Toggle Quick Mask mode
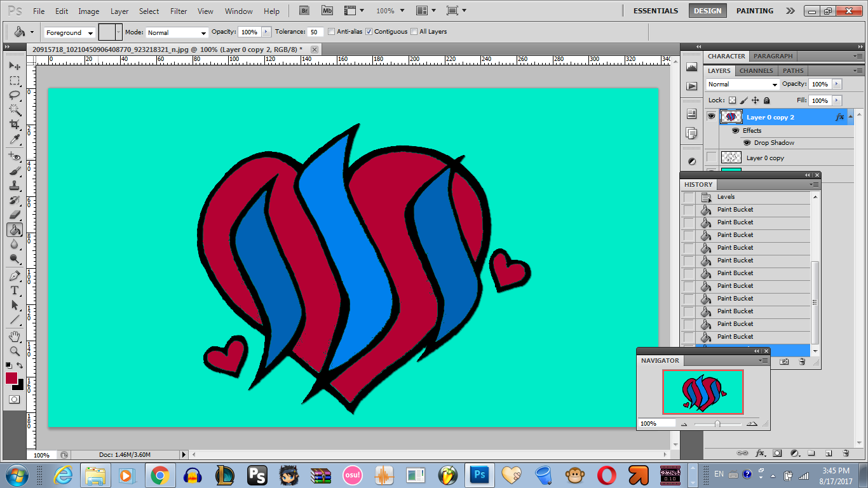Image resolution: width=868 pixels, height=488 pixels. tap(14, 399)
